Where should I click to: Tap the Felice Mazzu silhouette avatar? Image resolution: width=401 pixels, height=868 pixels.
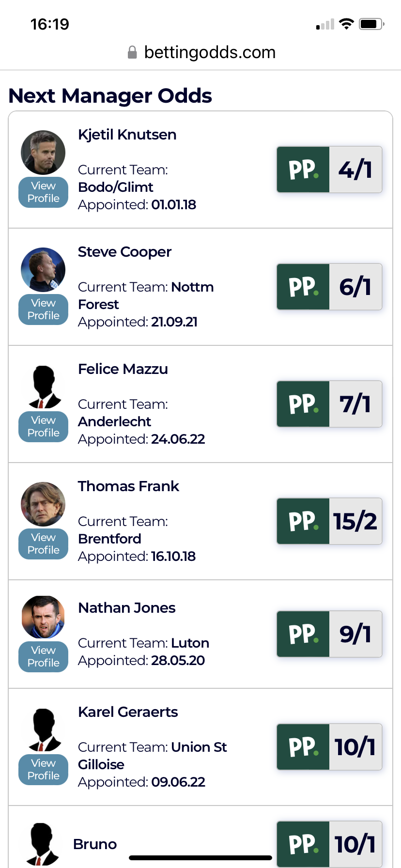pyautogui.click(x=44, y=387)
